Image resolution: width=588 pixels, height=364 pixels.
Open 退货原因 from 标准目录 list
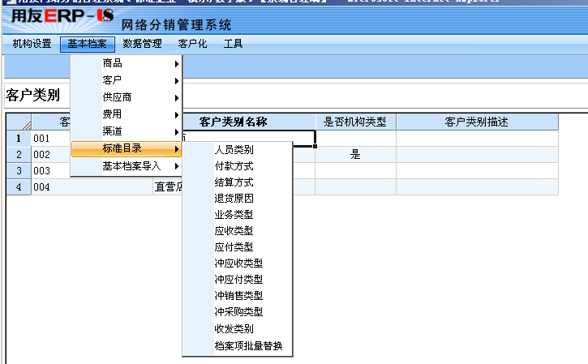click(x=234, y=199)
